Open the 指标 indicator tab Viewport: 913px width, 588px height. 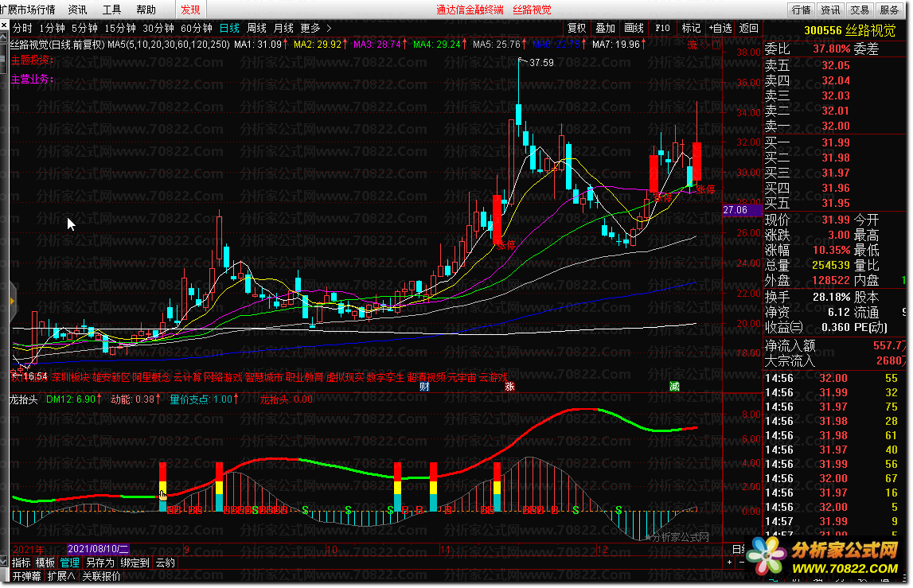(x=21, y=563)
